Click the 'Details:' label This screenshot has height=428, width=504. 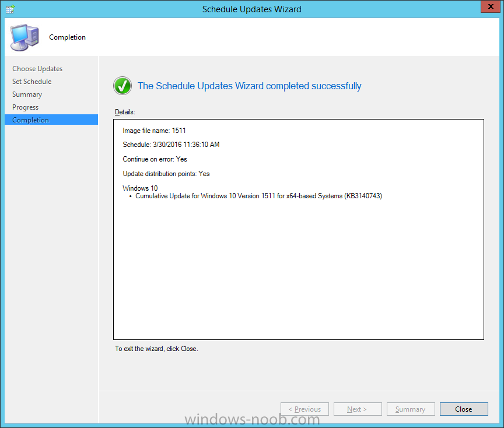(x=125, y=112)
